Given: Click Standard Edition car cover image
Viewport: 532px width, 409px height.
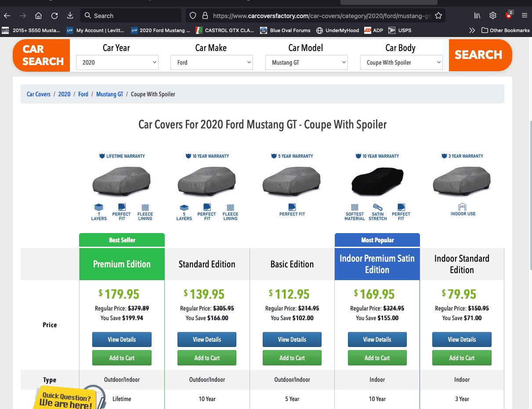Looking at the screenshot, I should pos(206,181).
